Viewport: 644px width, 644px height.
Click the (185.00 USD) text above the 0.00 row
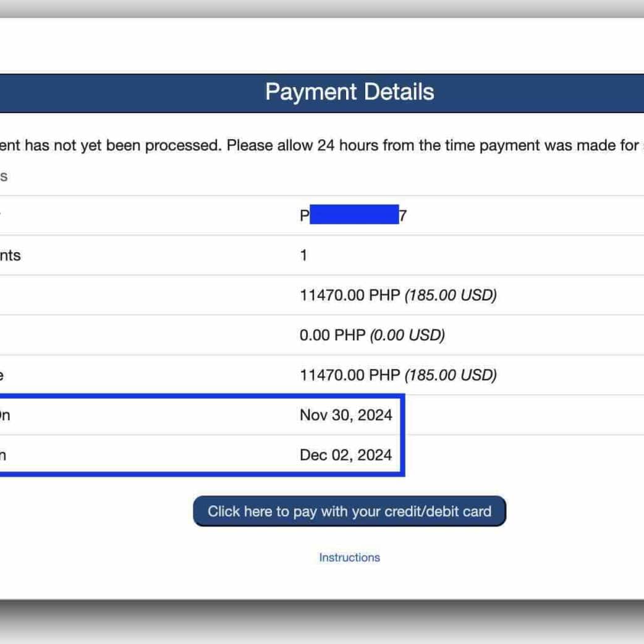[x=451, y=295]
